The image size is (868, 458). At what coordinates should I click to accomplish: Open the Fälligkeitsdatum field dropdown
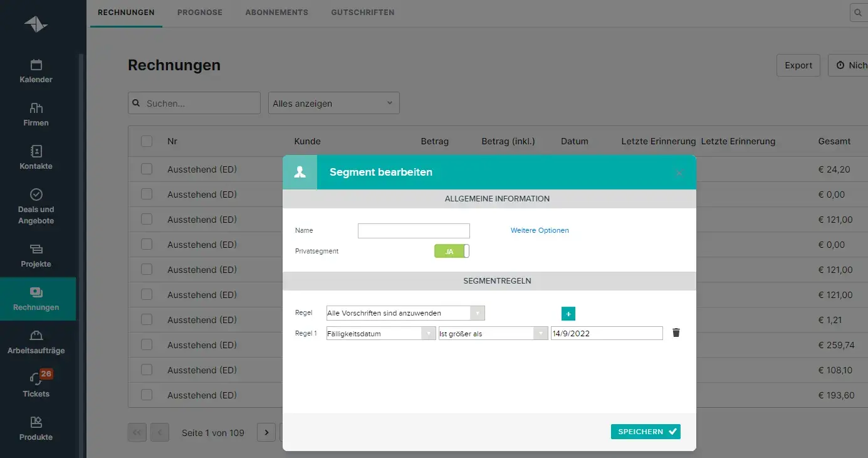381,334
